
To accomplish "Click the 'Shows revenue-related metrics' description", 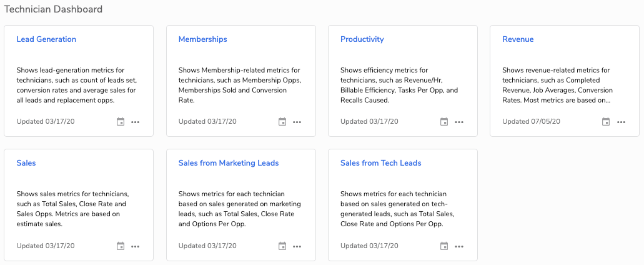I will (x=558, y=85).
